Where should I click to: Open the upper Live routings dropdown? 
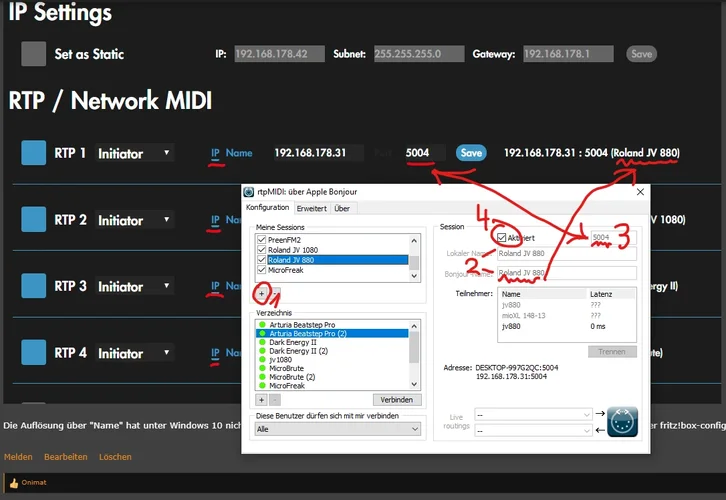point(533,415)
